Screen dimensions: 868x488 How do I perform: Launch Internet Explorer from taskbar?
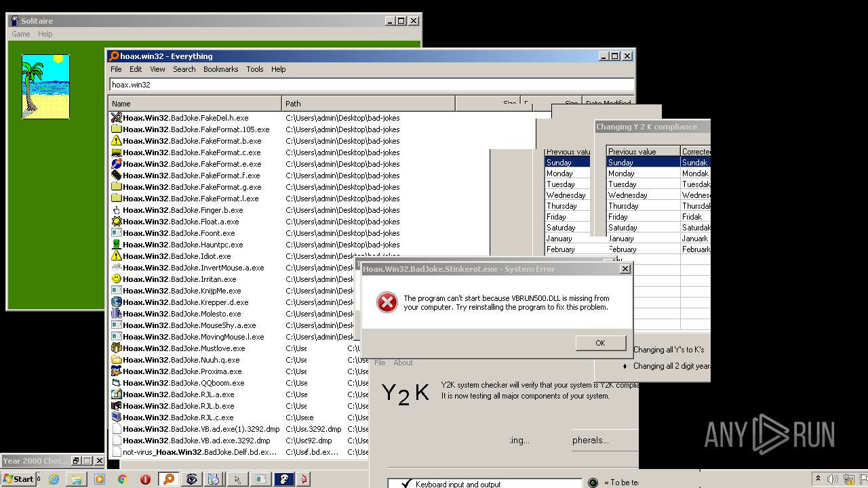tap(54, 479)
